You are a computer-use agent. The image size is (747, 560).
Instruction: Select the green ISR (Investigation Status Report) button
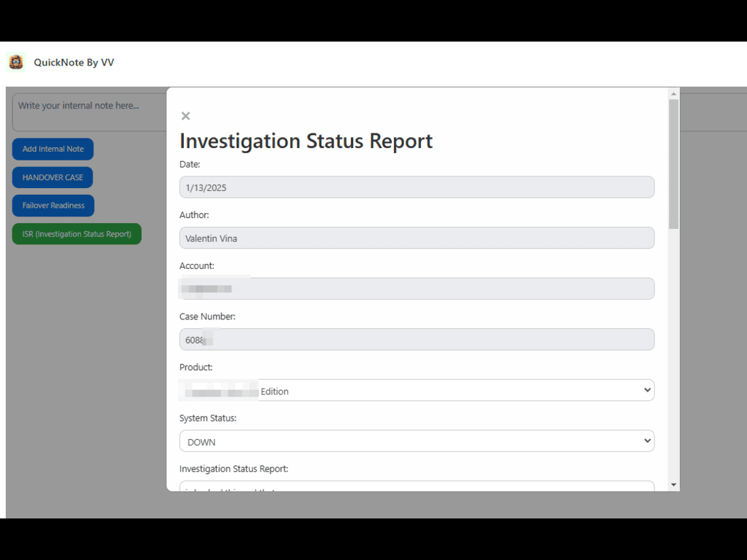click(x=77, y=234)
